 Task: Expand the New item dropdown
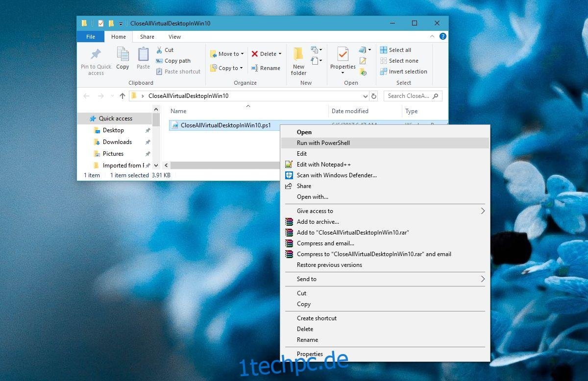pos(317,50)
